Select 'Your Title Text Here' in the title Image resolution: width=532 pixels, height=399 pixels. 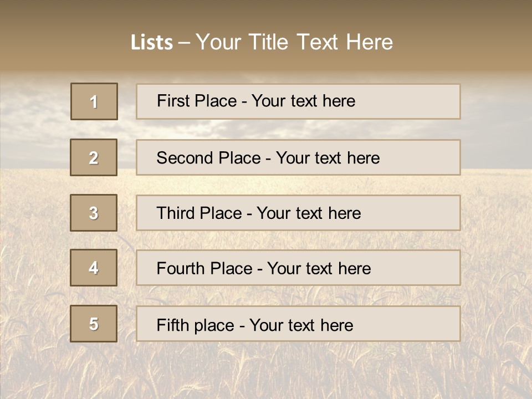tap(294, 42)
